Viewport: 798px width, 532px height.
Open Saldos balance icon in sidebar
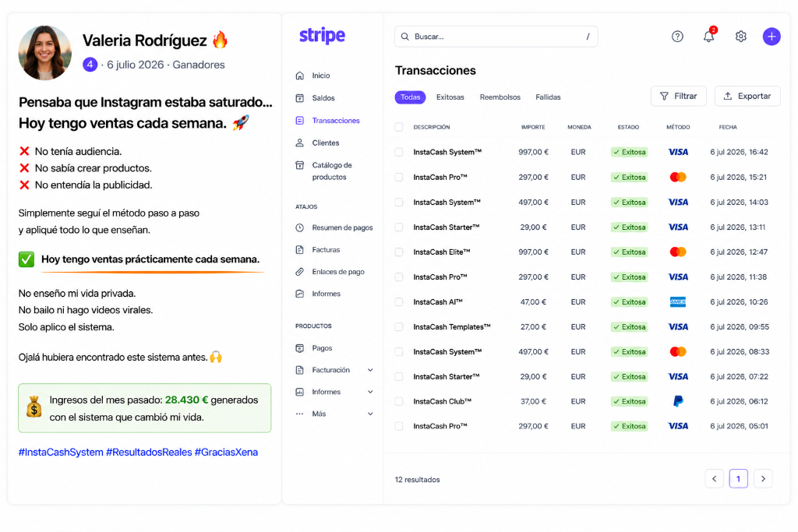(x=300, y=98)
